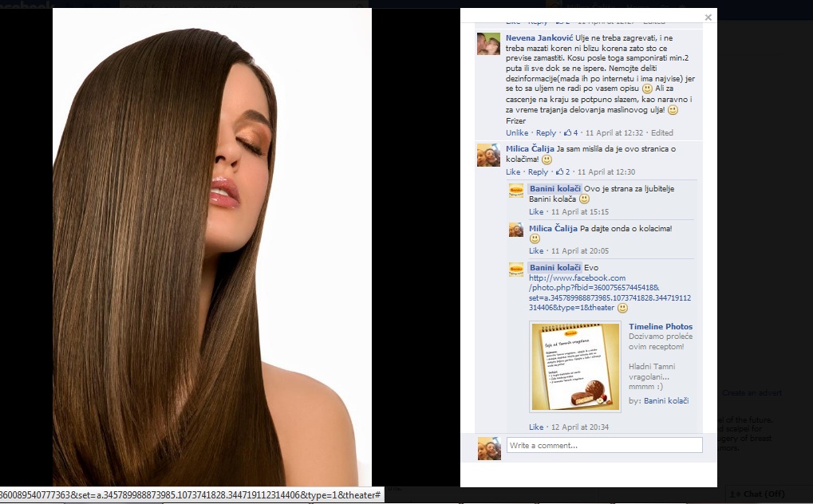This screenshot has height=504, width=813.
Task: Reply to Milica Čalija's first comment
Action: (539, 171)
